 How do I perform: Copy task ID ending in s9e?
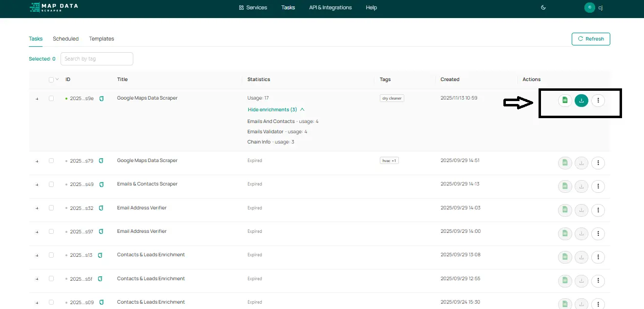pyautogui.click(x=102, y=99)
